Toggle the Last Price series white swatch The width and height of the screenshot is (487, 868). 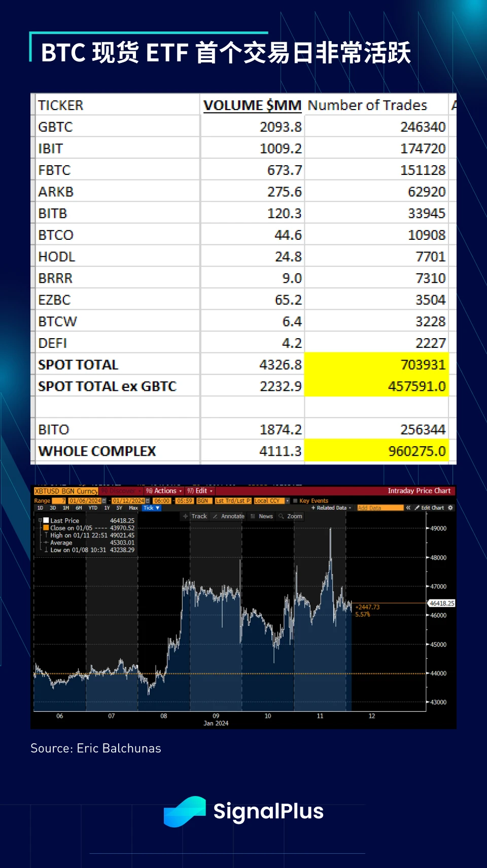(x=46, y=520)
